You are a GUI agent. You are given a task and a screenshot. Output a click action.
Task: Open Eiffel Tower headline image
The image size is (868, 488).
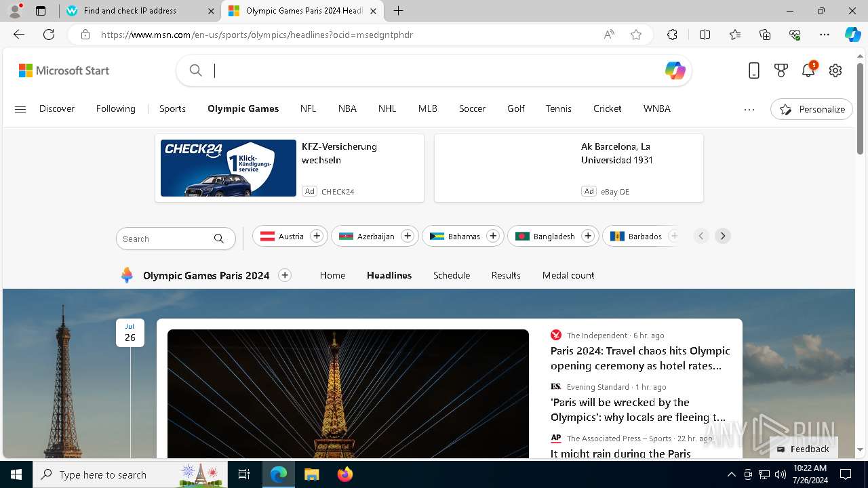(x=348, y=393)
